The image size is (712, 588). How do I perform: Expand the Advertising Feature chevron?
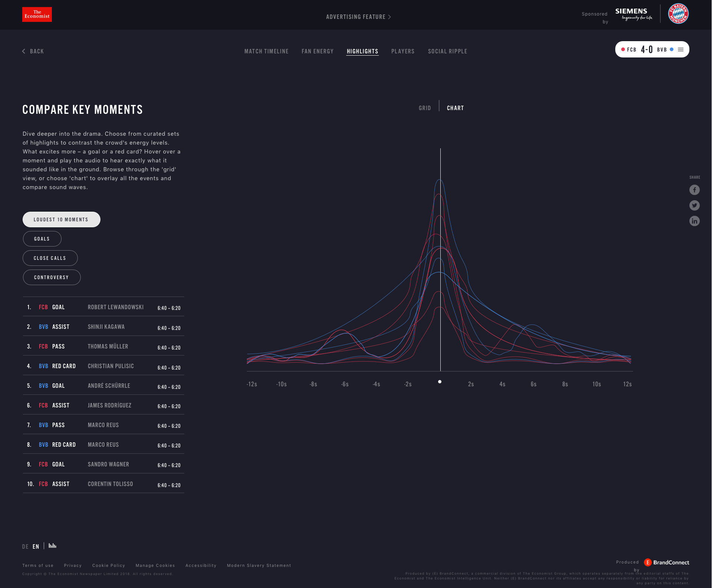pyautogui.click(x=390, y=17)
